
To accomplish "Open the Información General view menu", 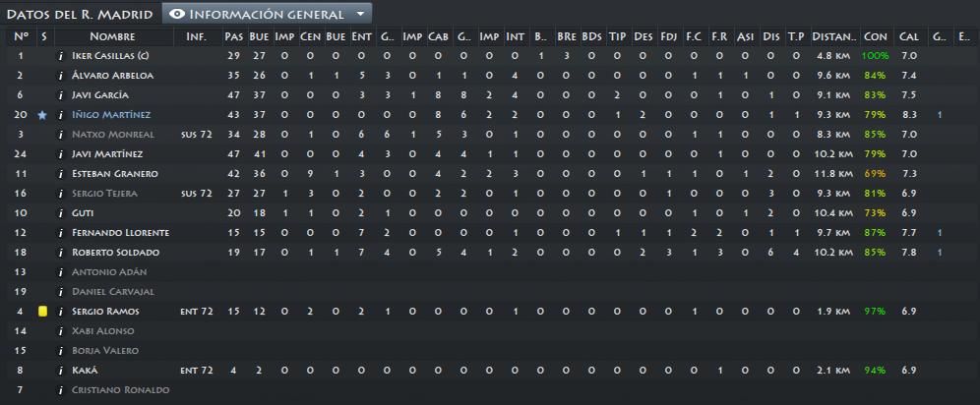I will 267,14.
